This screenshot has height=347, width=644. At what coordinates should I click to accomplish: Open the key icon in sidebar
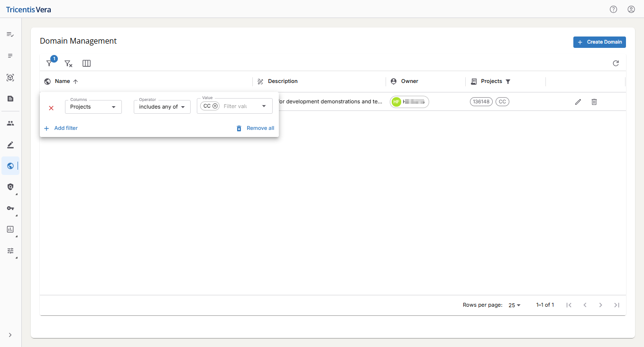[x=10, y=208]
